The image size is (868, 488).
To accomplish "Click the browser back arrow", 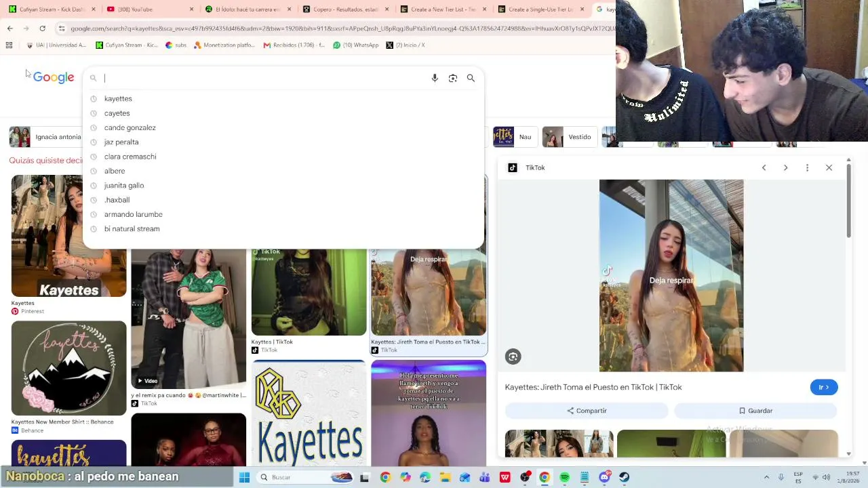I will click(10, 28).
